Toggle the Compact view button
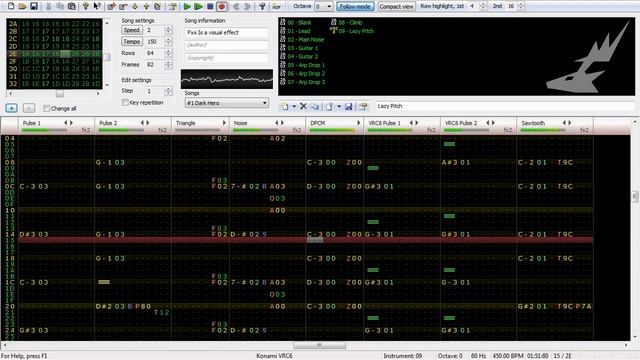 tap(396, 6)
